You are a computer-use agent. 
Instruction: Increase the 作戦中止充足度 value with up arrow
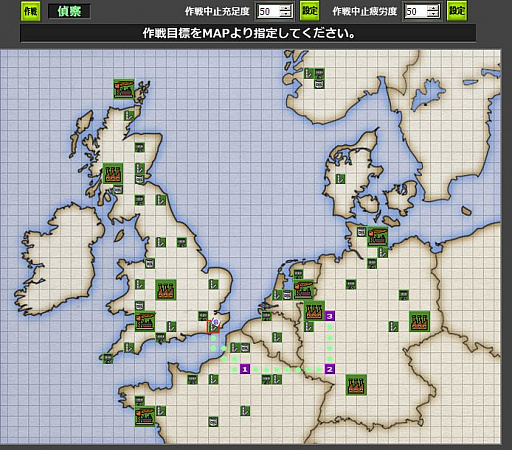(x=285, y=8)
